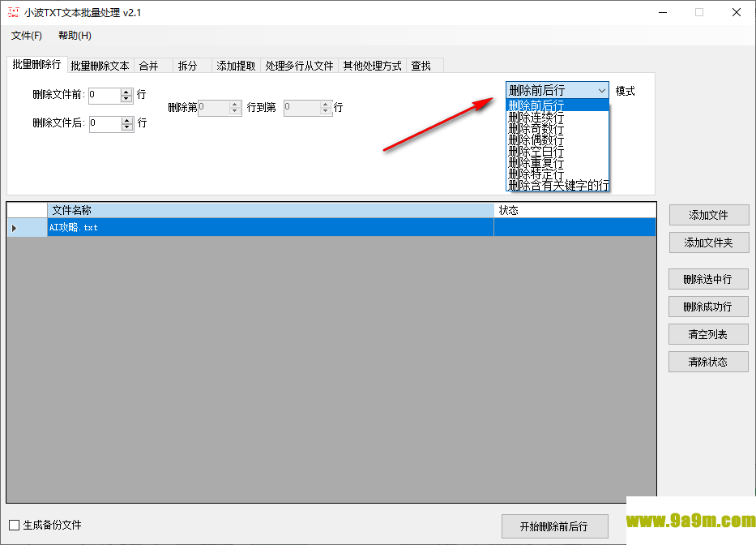Decrease the 删除文件后 line count

(127, 127)
